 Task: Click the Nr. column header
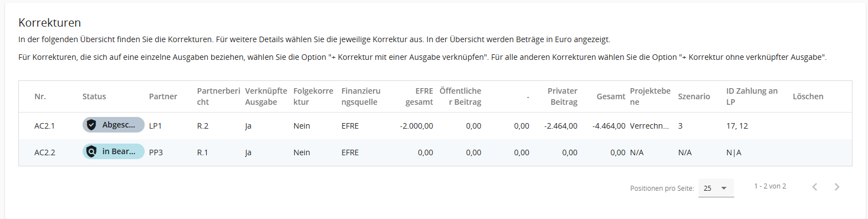pos(40,96)
